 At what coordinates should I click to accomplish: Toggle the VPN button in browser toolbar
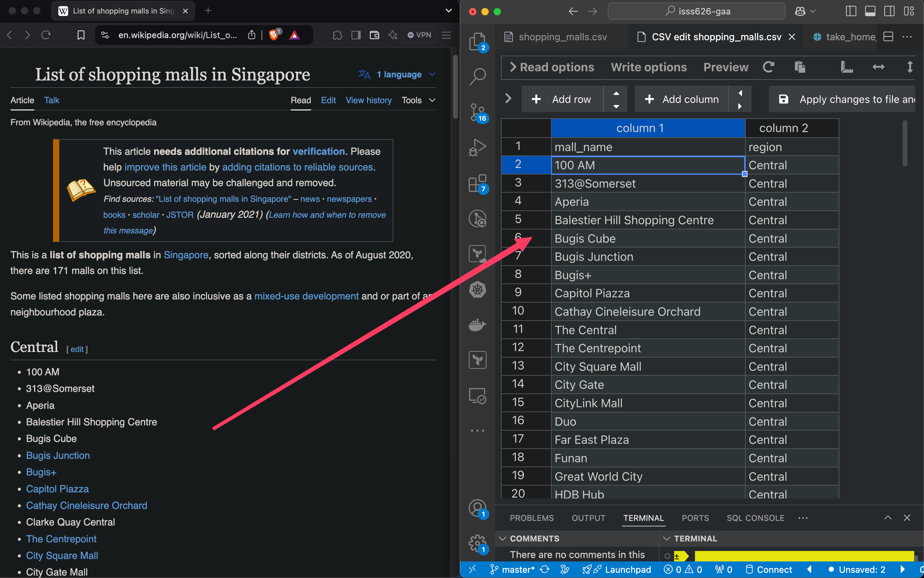(419, 35)
